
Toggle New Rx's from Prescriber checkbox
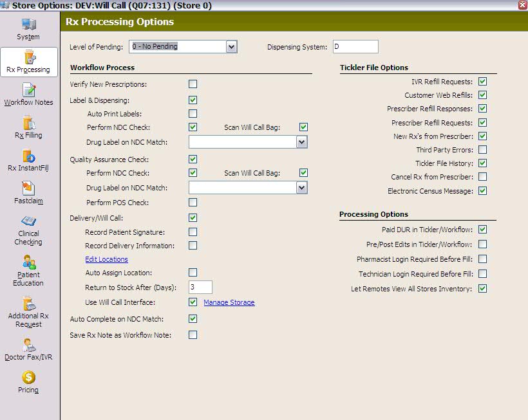tap(482, 136)
